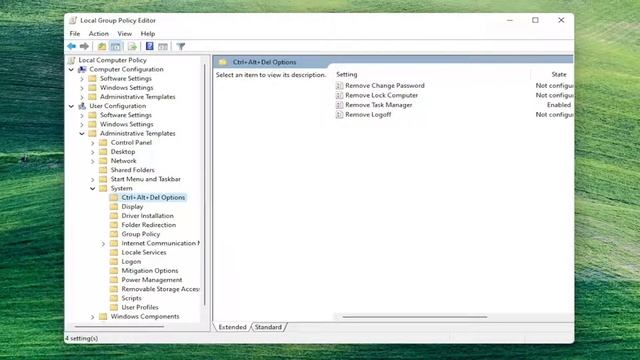
Task: Click the Display folder icon
Action: (114, 207)
